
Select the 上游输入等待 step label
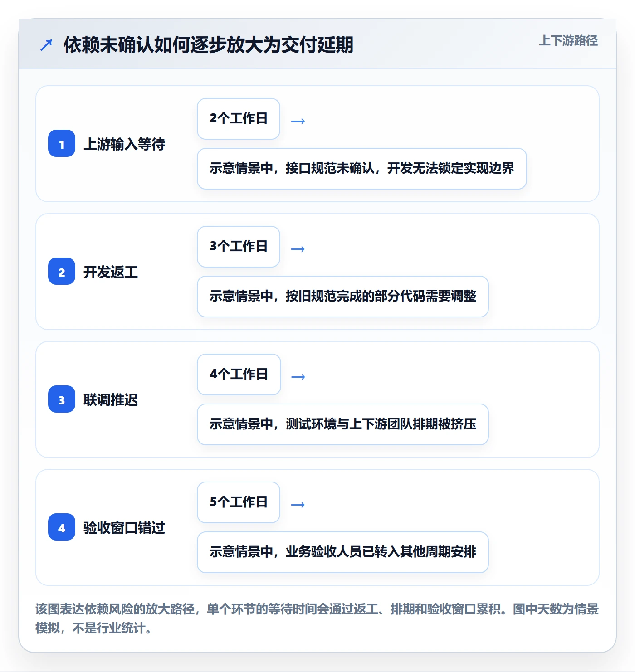(124, 144)
